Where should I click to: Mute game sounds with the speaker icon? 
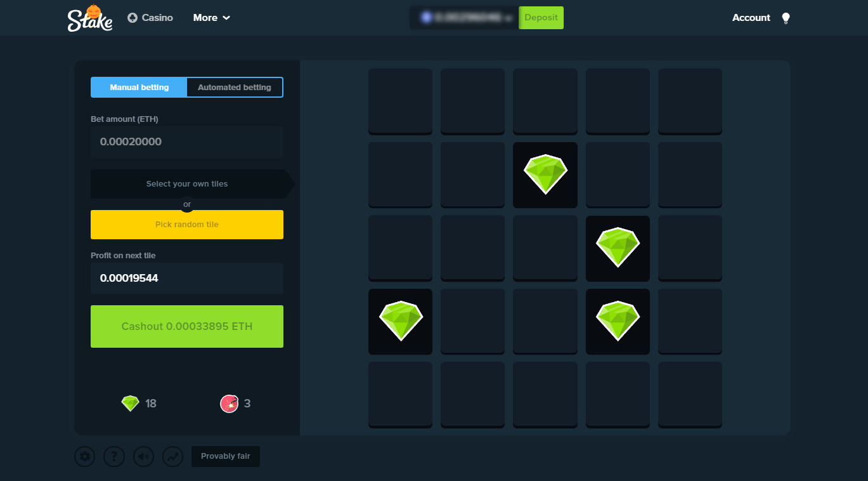(143, 456)
